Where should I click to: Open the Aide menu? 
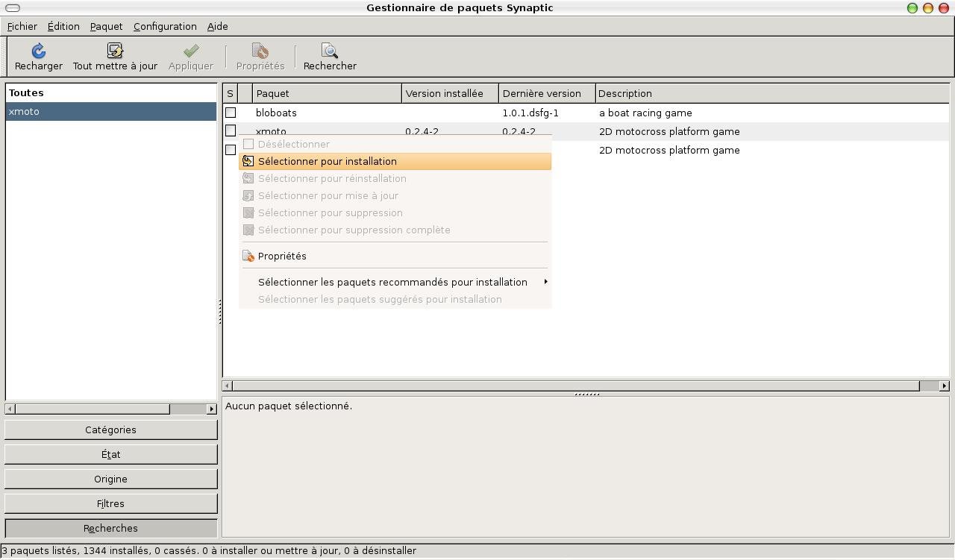coord(217,26)
